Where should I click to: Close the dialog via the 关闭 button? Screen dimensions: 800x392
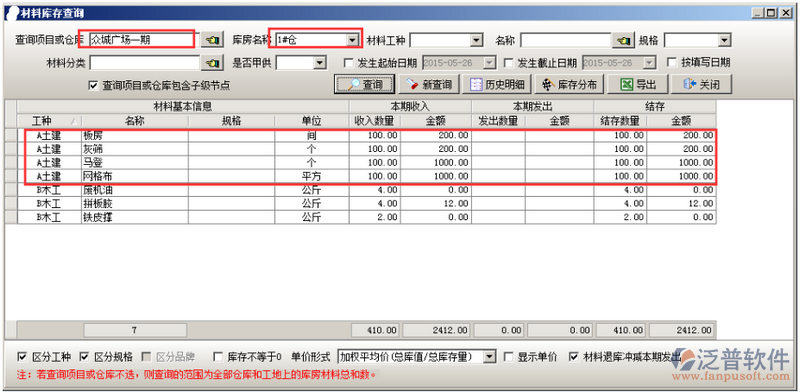point(701,84)
